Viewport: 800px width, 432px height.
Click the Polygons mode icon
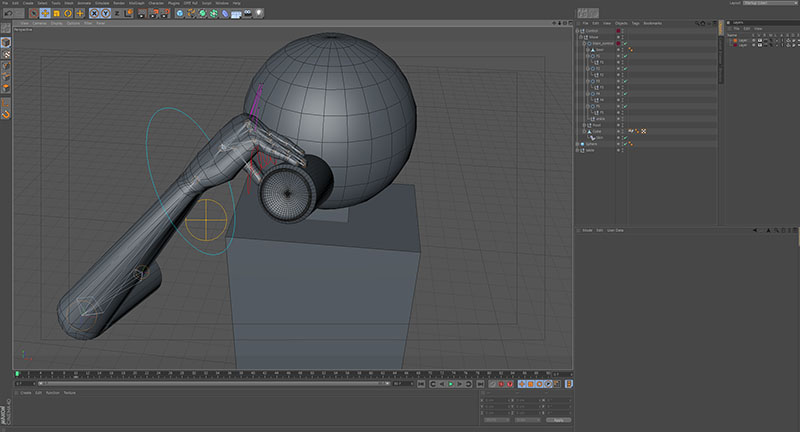pyautogui.click(x=6, y=88)
